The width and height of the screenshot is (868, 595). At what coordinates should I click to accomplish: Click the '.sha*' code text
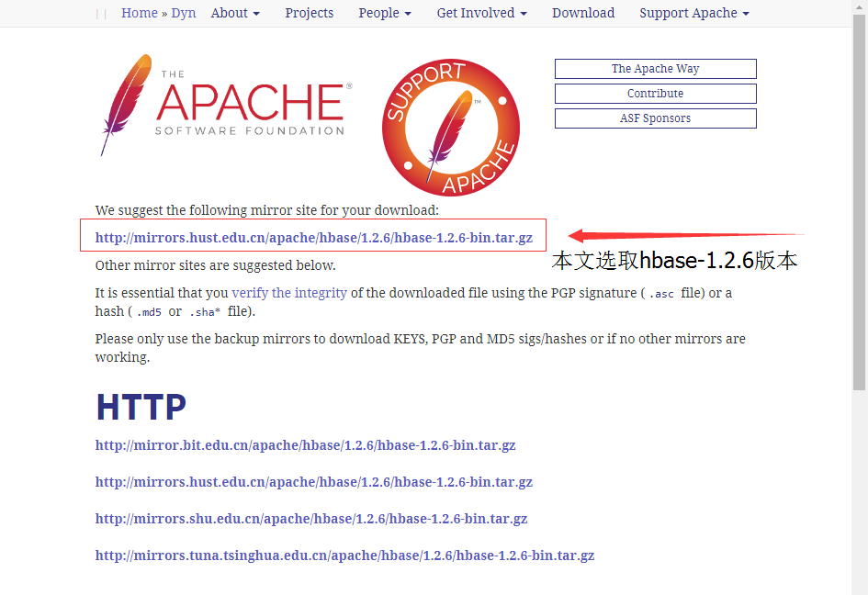[x=205, y=313]
